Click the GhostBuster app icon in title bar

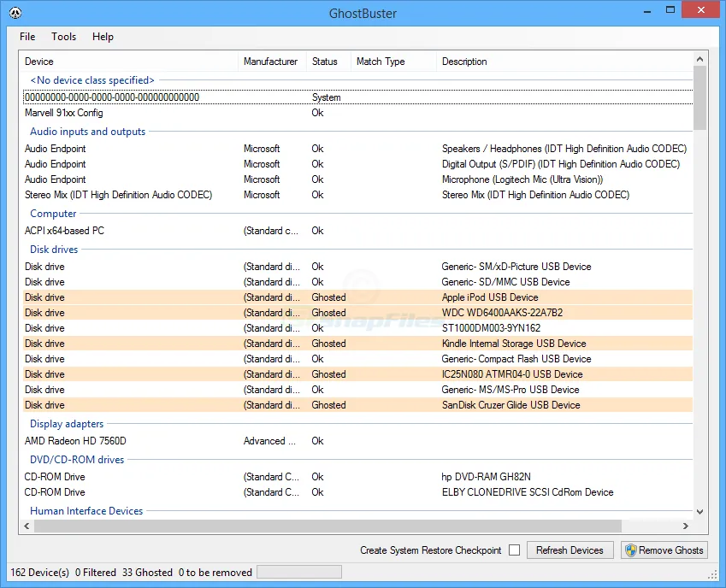pos(15,13)
